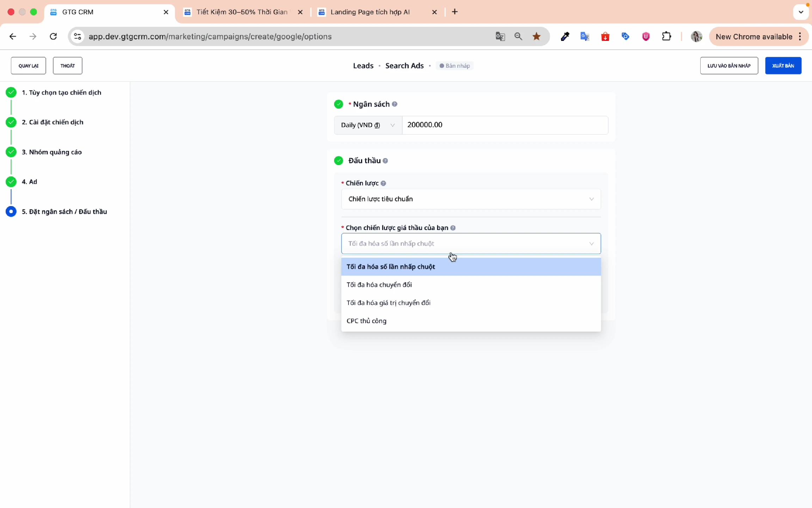Click the zoom magnifier icon in address bar
The width and height of the screenshot is (812, 508).
(x=518, y=36)
